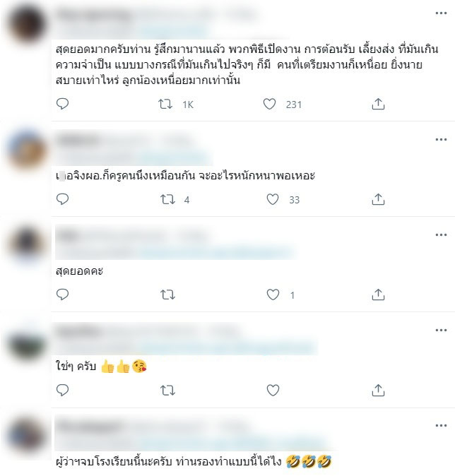The width and height of the screenshot is (455, 476).
Task: Retweet the tweet showing 4 retweets
Action: click(167, 199)
